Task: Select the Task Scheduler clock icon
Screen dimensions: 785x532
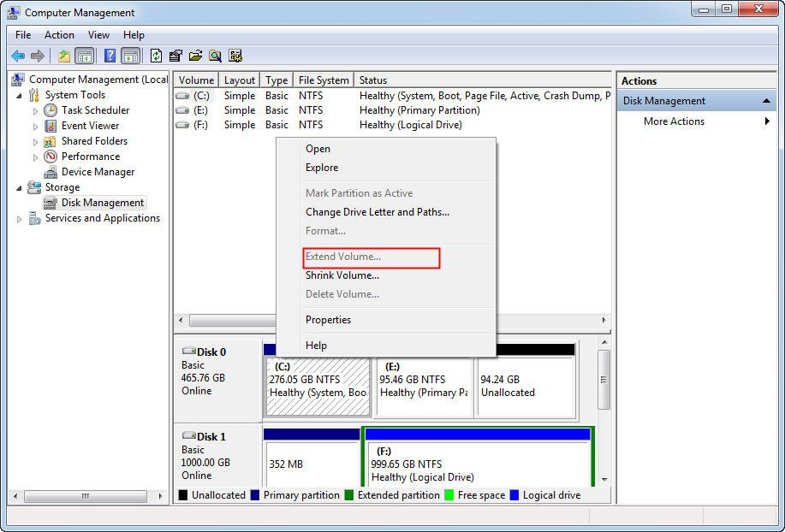Action: click(x=51, y=110)
